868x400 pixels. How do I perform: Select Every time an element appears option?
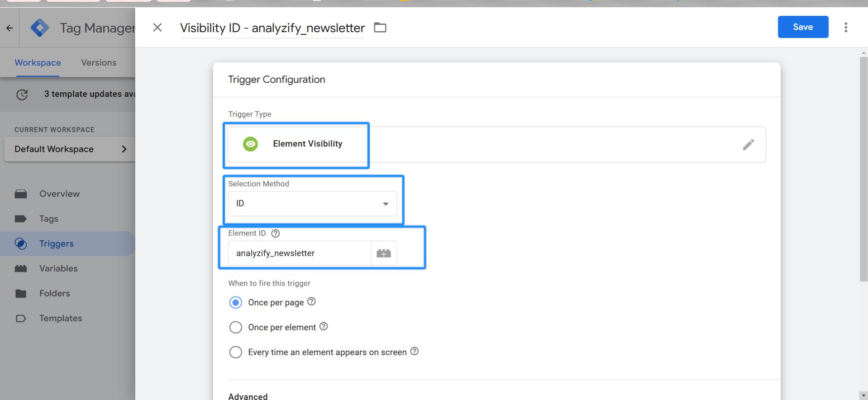coord(235,352)
